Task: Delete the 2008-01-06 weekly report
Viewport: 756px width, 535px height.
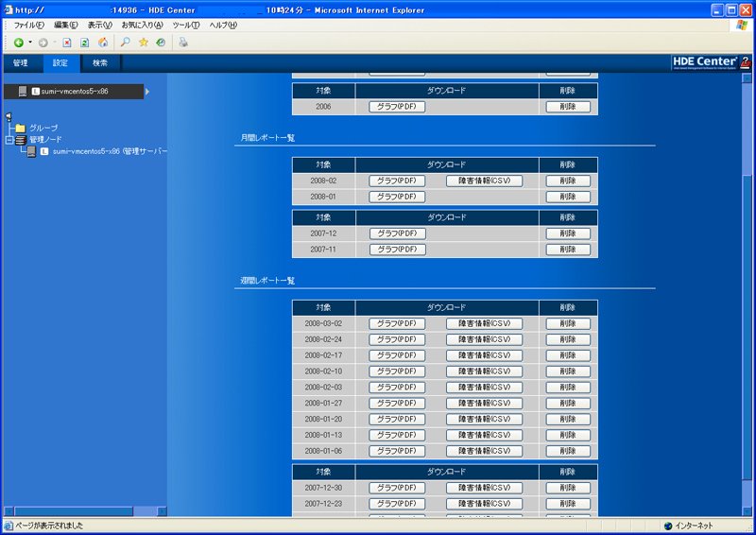Action: [x=568, y=451]
